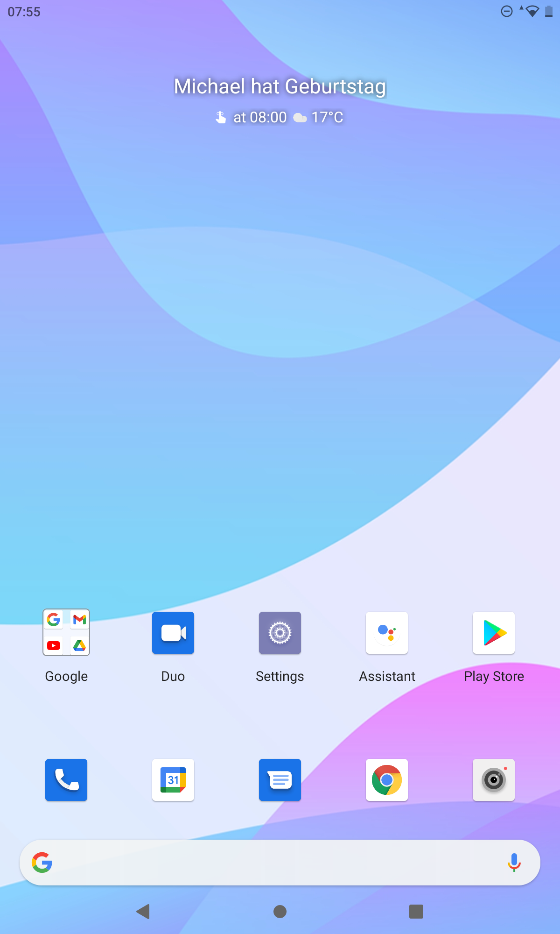Open the 'Michael hat Geburtstag' event

click(x=280, y=87)
